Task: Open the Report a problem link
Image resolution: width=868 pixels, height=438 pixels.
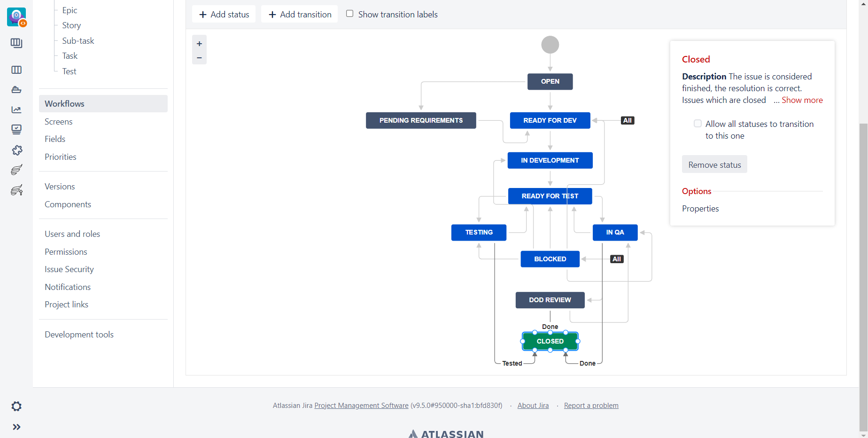Action: coord(591,405)
